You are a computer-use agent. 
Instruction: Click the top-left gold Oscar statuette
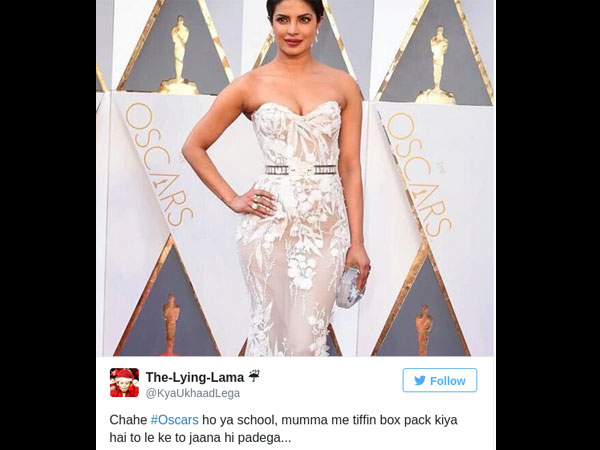(179, 55)
